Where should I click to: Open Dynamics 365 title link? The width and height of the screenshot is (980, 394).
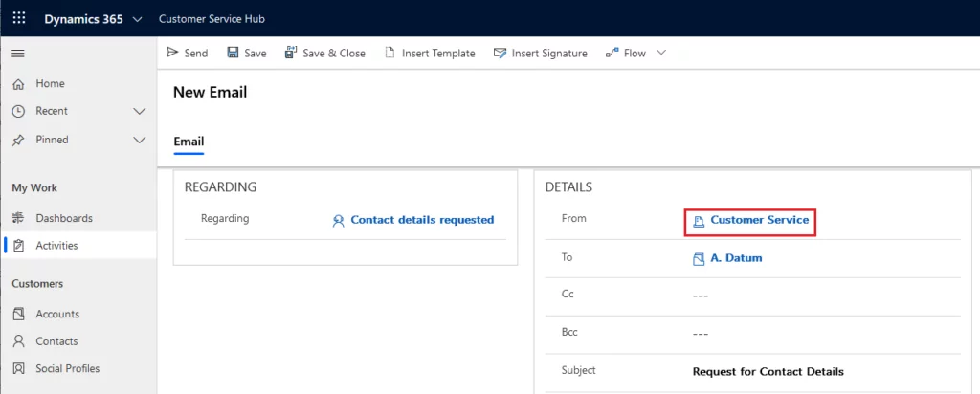click(x=84, y=19)
